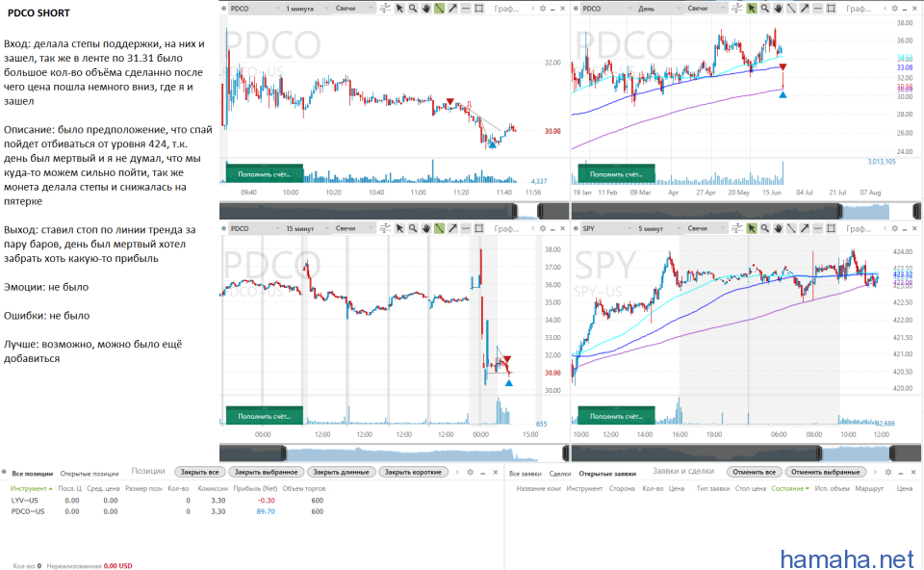Open gear settings of Заявки и сделки panel

tap(888, 472)
